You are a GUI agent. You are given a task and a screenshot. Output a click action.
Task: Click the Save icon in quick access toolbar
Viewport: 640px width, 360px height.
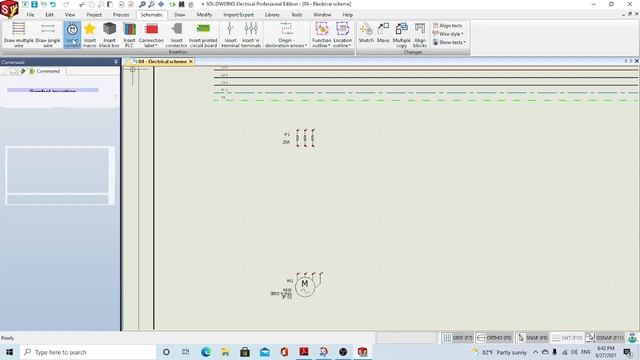click(34, 4)
